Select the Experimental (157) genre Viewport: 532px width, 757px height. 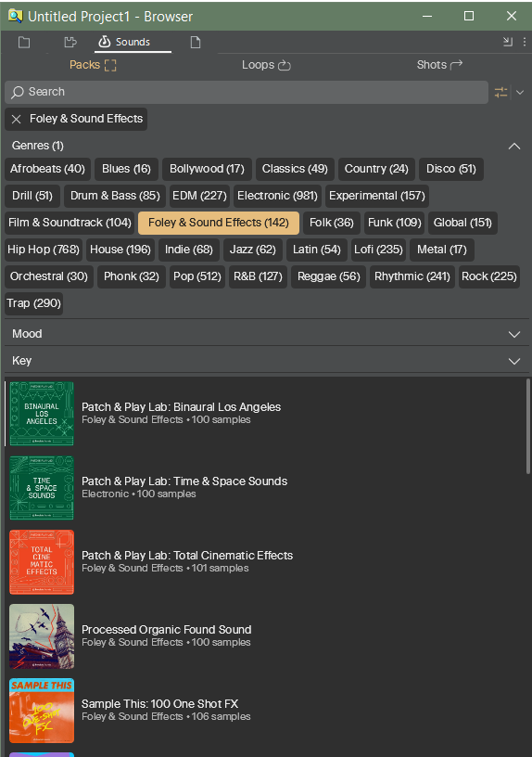coord(377,196)
